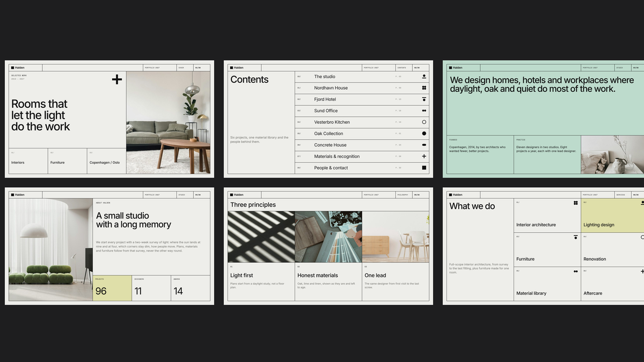The height and width of the screenshot is (362, 644).
Task: Click the Halden logo on the cover slide
Action: tap(18, 68)
